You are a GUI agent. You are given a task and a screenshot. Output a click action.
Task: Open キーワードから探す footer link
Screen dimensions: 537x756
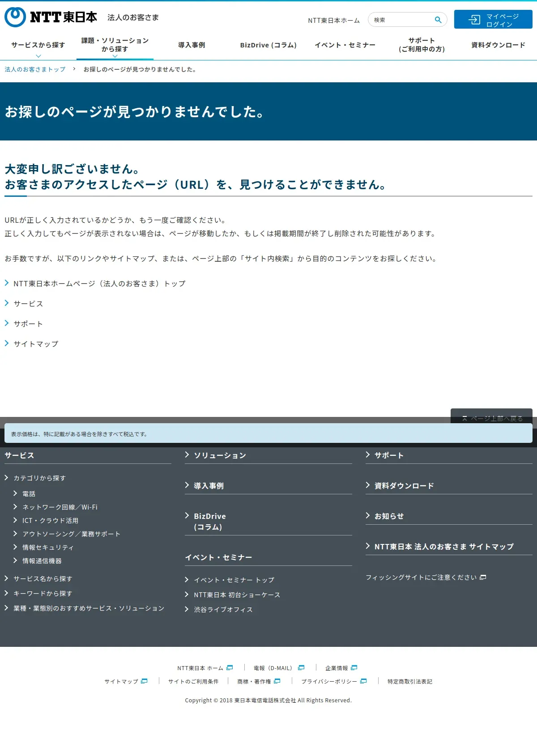(43, 594)
